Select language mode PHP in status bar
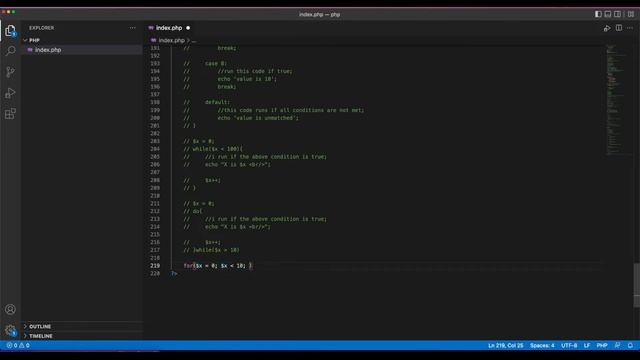This screenshot has width=640, height=360. [x=602, y=345]
